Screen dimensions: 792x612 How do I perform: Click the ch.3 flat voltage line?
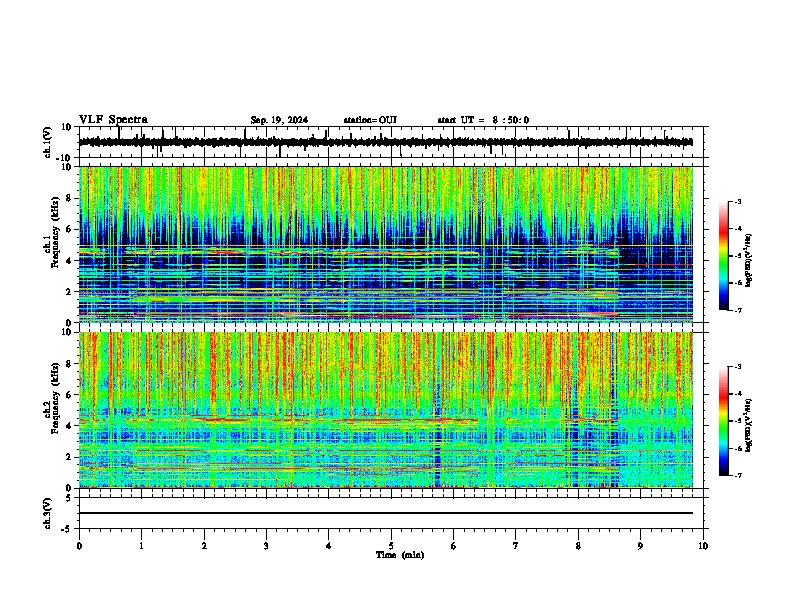[x=386, y=513]
